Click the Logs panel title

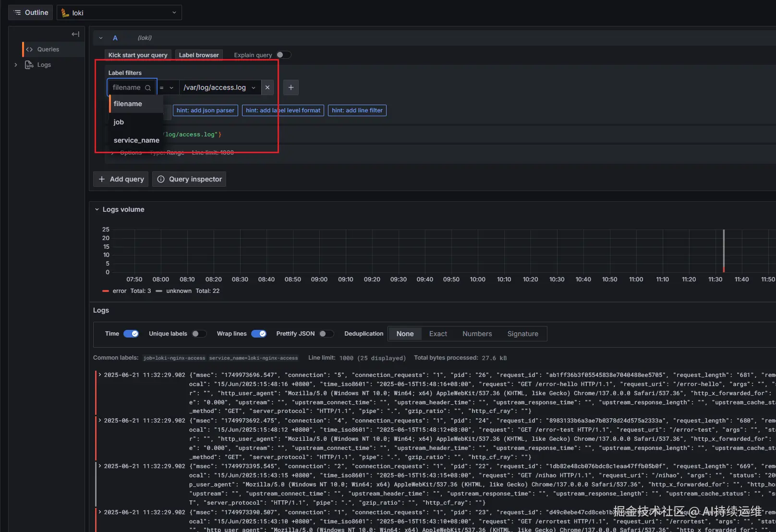pyautogui.click(x=101, y=310)
